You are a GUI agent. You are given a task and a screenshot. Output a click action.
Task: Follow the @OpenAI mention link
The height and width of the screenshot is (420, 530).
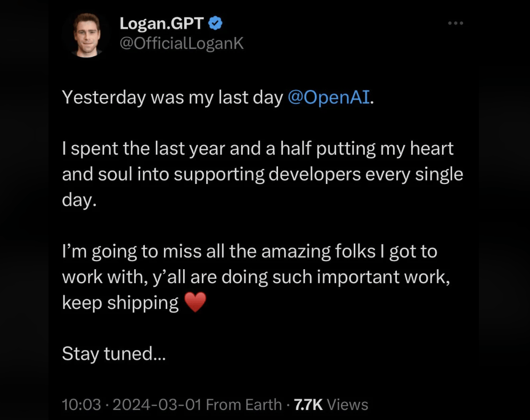(329, 98)
